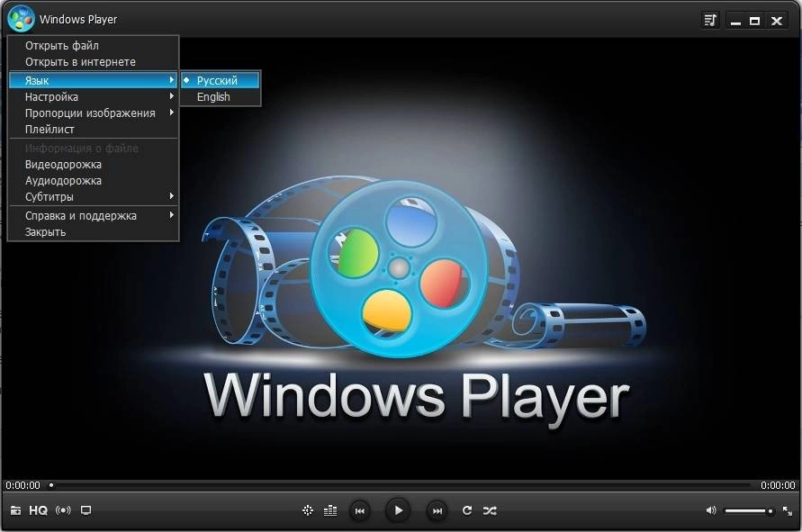Click the elapsed time 0:00:00 at left
This screenshot has width=802, height=532.
[23, 485]
